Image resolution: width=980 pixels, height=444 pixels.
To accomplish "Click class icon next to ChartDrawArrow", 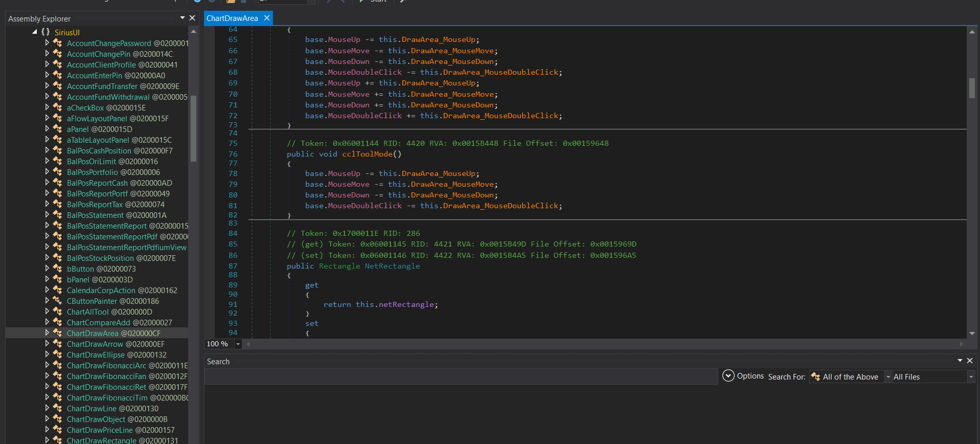I will click(58, 344).
